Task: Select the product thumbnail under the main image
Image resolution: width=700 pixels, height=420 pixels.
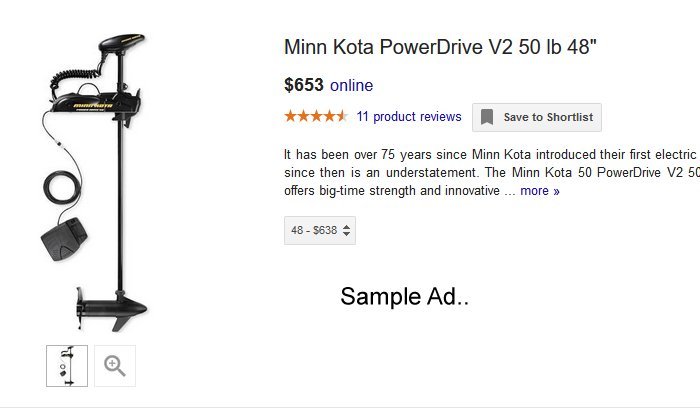Action: coord(67,366)
